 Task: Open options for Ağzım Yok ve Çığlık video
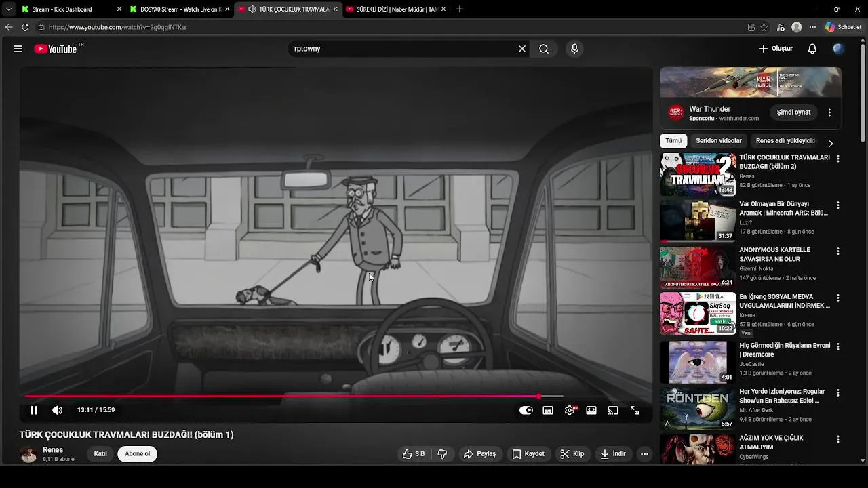coord(838,439)
